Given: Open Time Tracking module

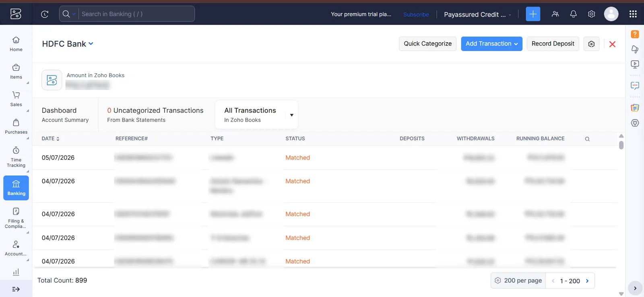Looking at the screenshot, I should click(16, 157).
